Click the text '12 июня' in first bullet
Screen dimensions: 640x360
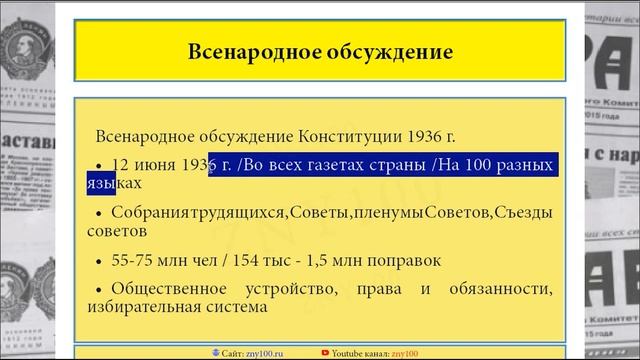(144, 165)
